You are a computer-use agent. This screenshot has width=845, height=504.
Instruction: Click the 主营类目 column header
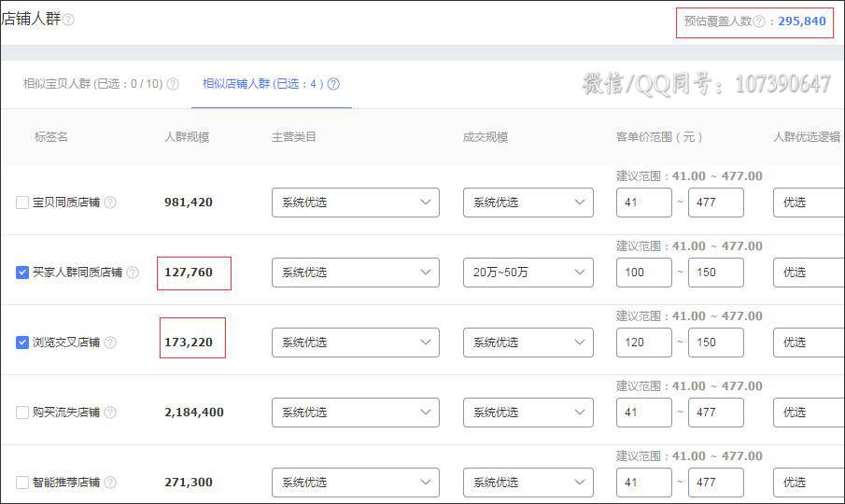[x=294, y=137]
